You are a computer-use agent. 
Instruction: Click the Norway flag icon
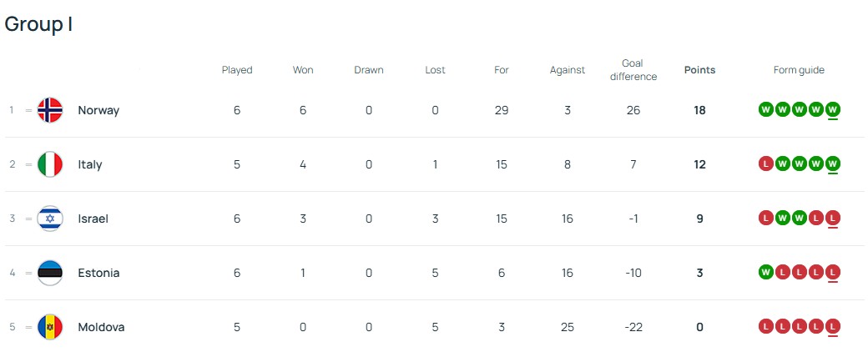click(50, 110)
